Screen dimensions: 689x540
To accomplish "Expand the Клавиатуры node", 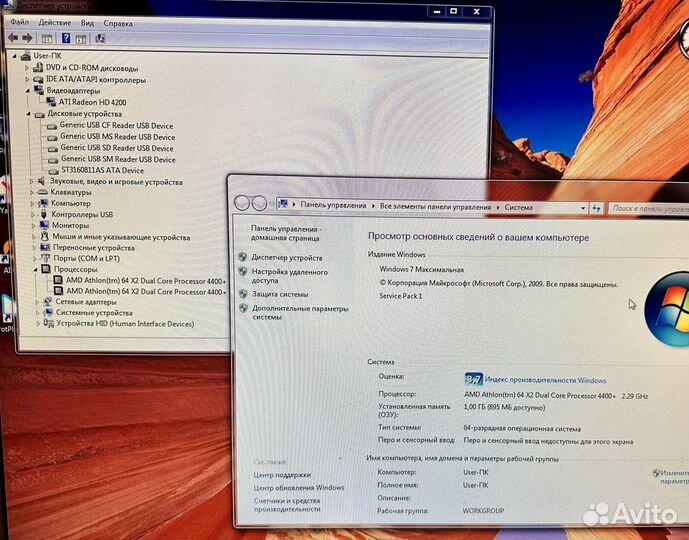I will coord(32,192).
